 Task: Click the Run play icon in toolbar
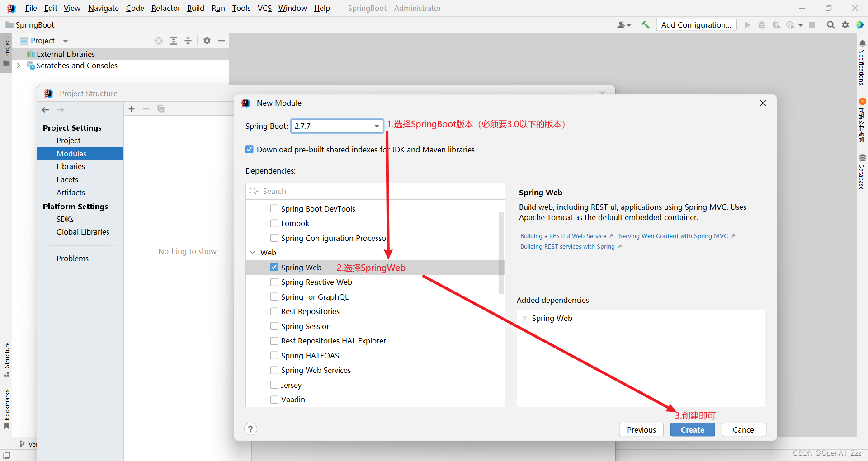[747, 25]
